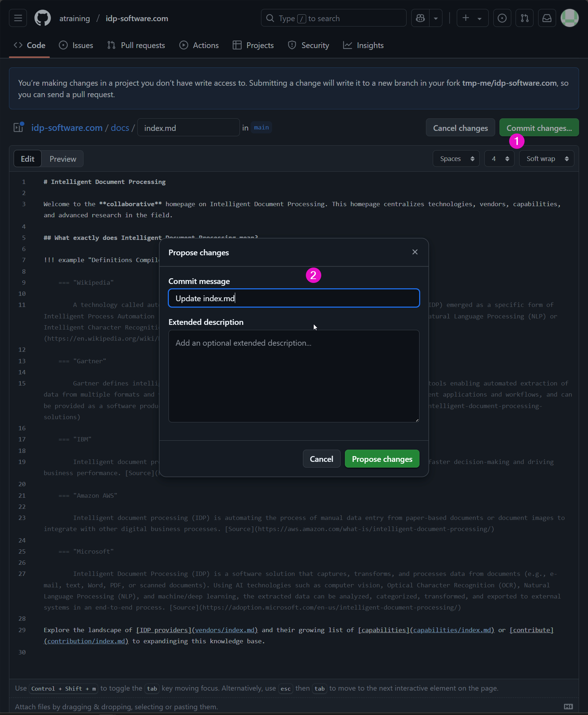Cancel the Propose changes dialog
Viewport: 588px width, 715px height.
[321, 459]
